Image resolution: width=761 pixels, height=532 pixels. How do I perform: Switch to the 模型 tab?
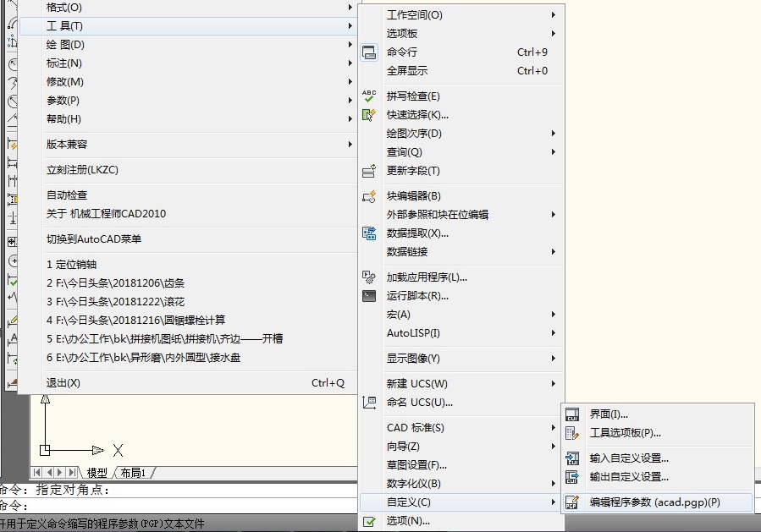pos(97,472)
